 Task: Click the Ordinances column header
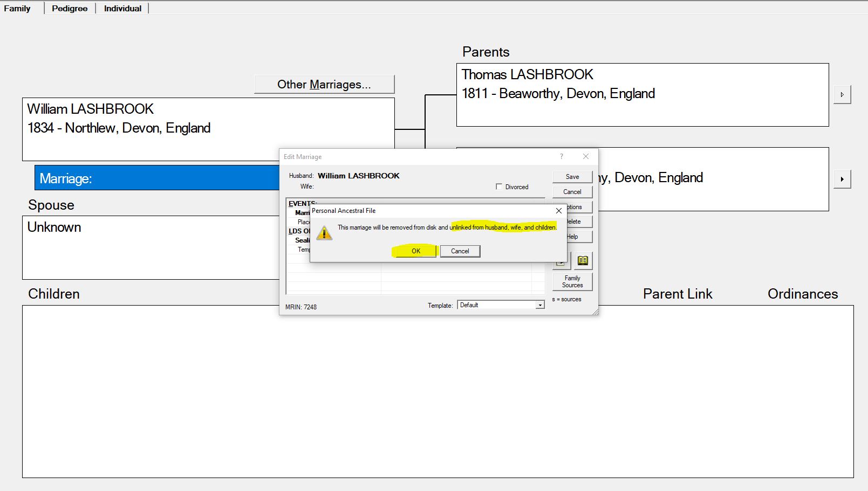pyautogui.click(x=803, y=294)
